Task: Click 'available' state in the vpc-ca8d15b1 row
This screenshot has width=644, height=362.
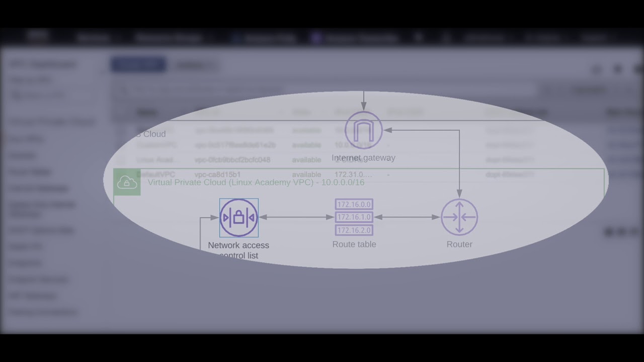Action: pos(306,174)
